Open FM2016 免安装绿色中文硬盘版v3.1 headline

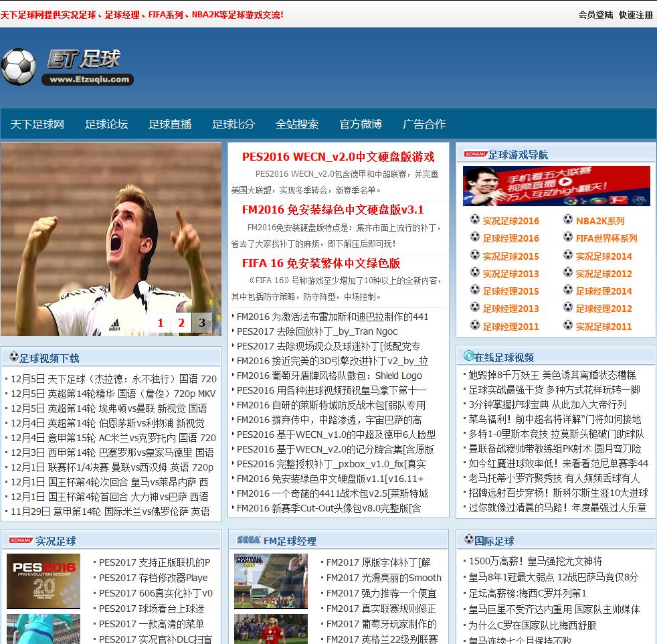pos(333,210)
